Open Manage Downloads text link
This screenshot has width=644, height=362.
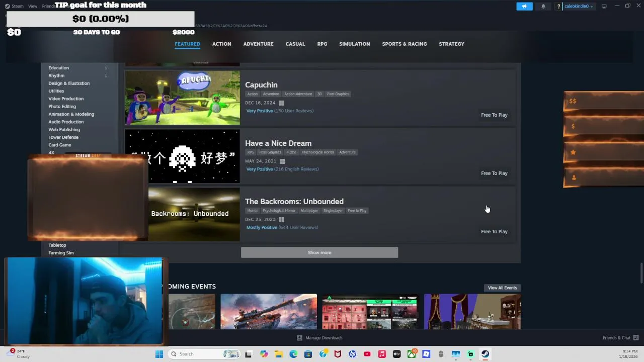pos(324,338)
